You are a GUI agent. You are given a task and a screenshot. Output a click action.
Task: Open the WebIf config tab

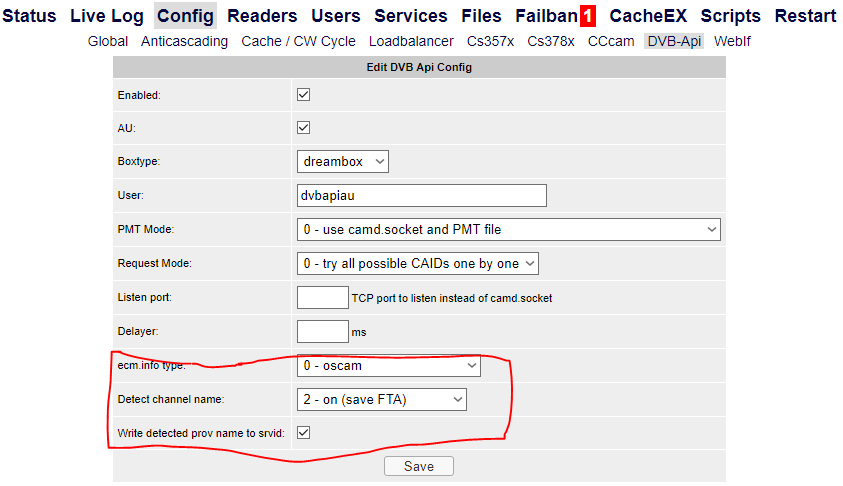point(732,41)
